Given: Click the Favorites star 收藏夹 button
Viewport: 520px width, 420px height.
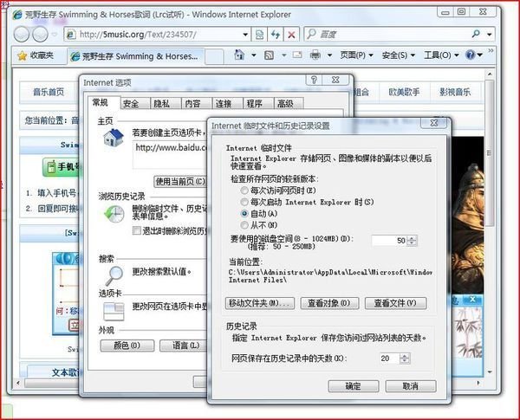Looking at the screenshot, I should (35, 55).
